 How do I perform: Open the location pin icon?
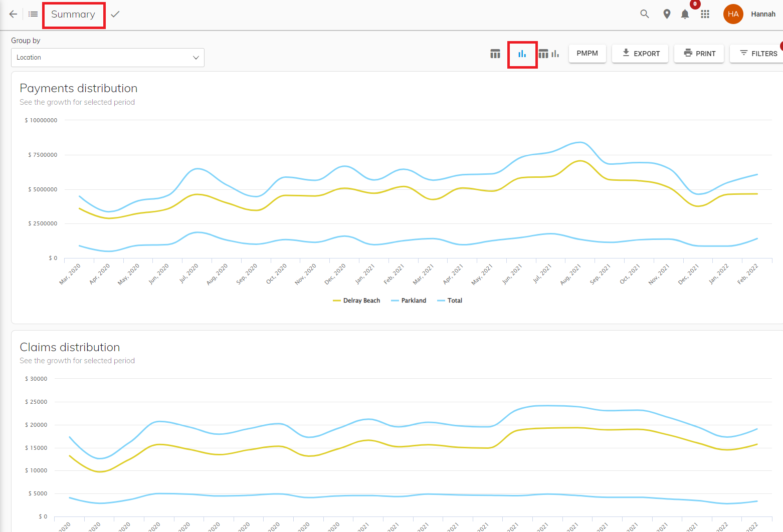click(x=667, y=14)
